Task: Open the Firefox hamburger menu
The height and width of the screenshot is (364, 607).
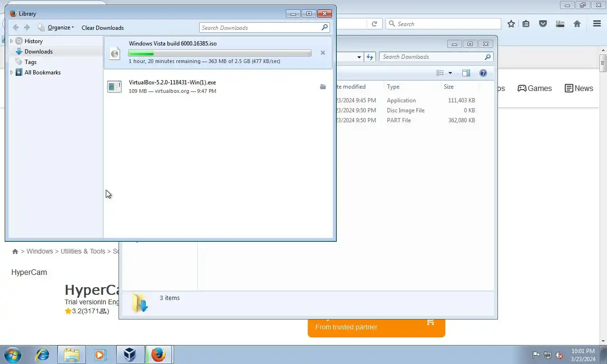Action: [597, 24]
